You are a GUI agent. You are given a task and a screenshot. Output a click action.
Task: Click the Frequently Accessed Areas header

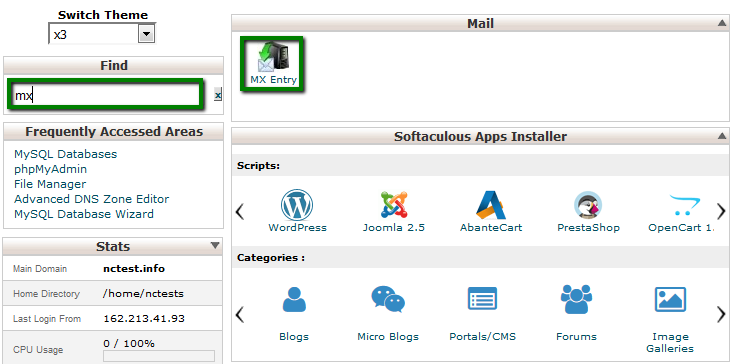[x=114, y=132]
